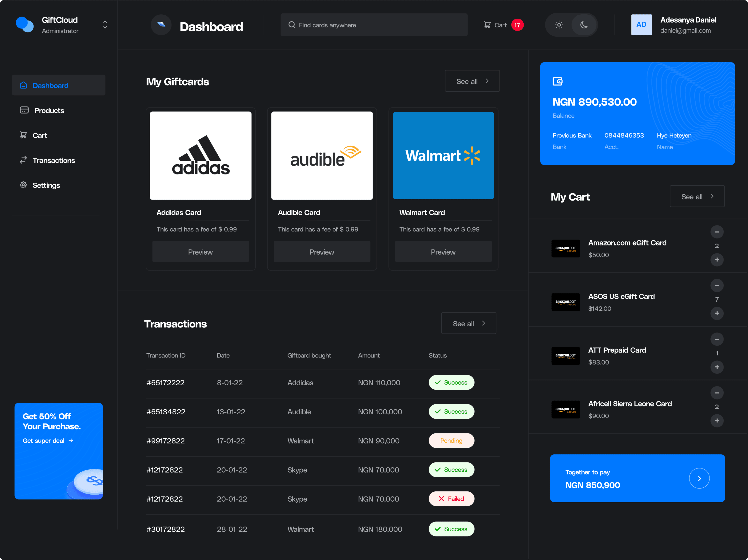This screenshot has height=560, width=748.
Task: Open the Walmart card thumbnail
Action: click(x=443, y=155)
